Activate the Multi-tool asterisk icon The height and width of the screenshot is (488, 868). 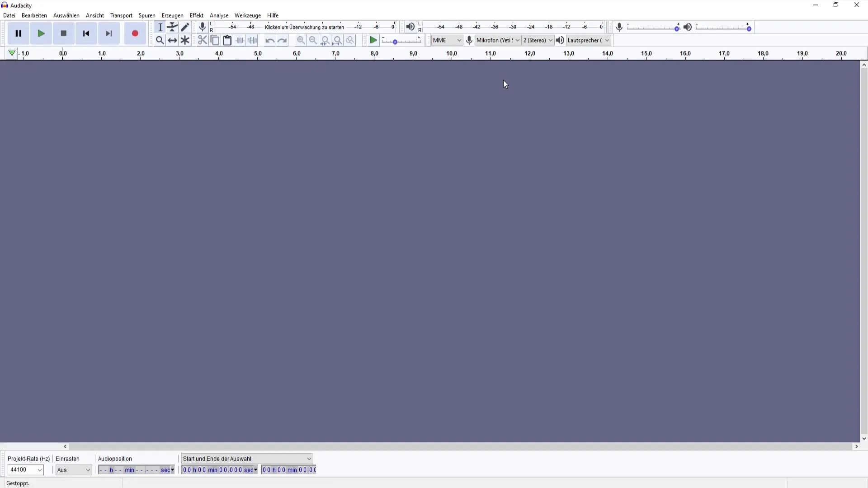point(185,40)
